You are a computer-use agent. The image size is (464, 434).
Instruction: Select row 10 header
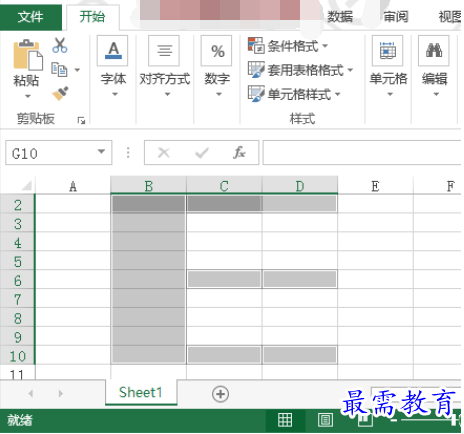click(18, 356)
